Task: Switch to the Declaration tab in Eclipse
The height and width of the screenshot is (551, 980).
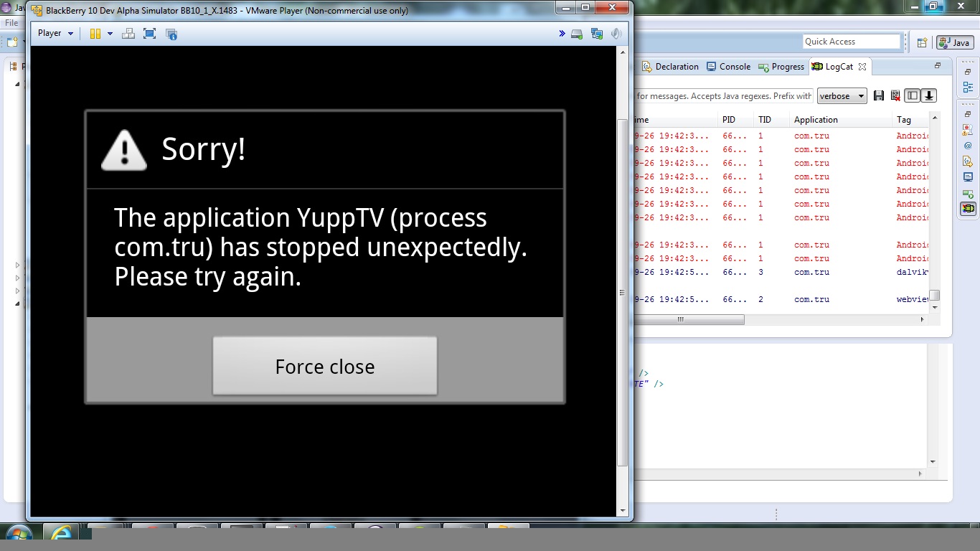Action: tap(670, 66)
